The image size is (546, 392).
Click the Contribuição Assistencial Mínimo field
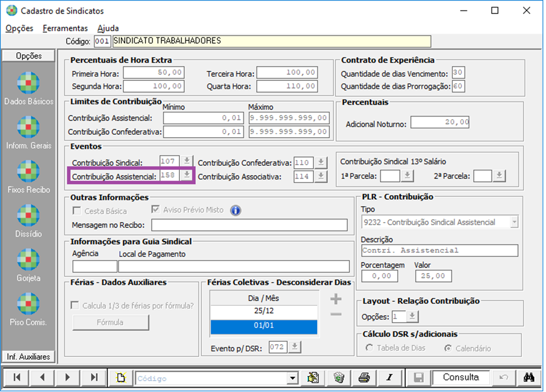pos(203,118)
